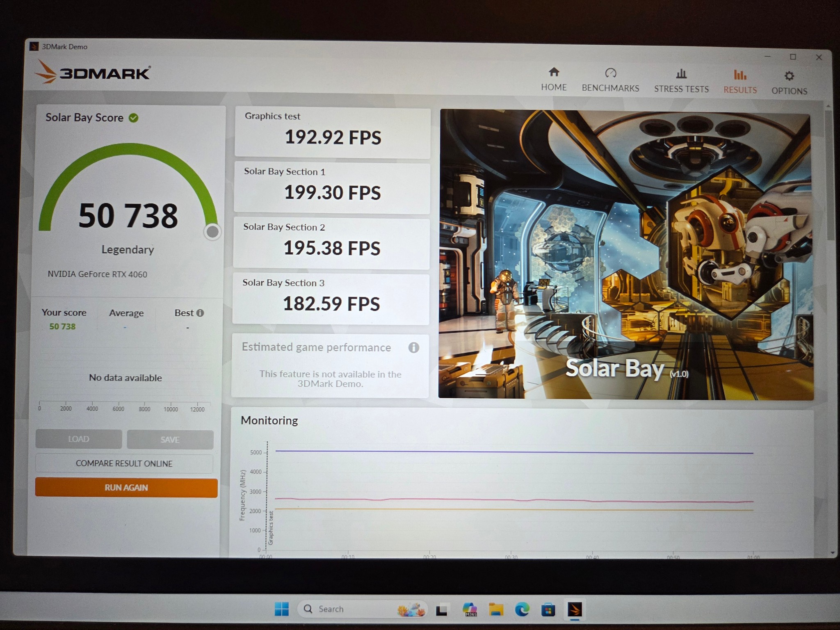Maximize the 3DMark Demo window
Screen dimensions: 840x630
point(793,57)
